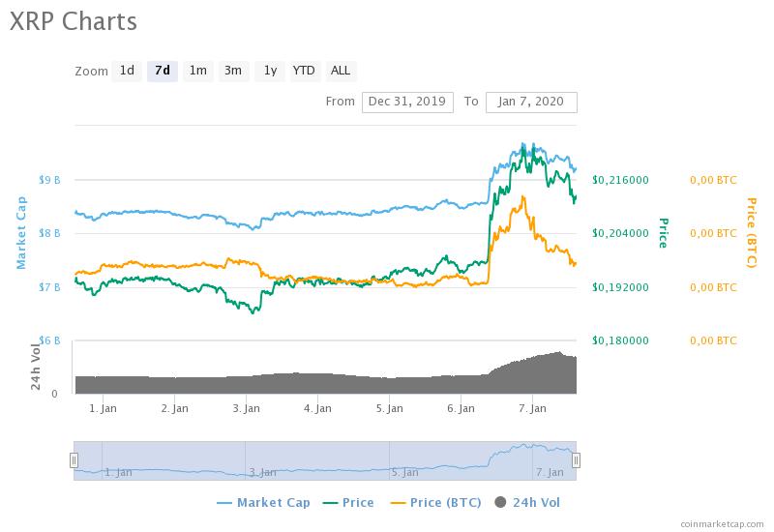Screen dimensions: 774x532
Task: Click the $0,204000 price axis label
Action: 620,233
